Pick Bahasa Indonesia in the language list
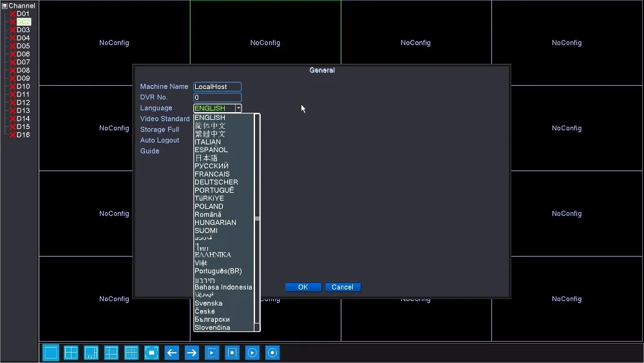 pos(224,287)
